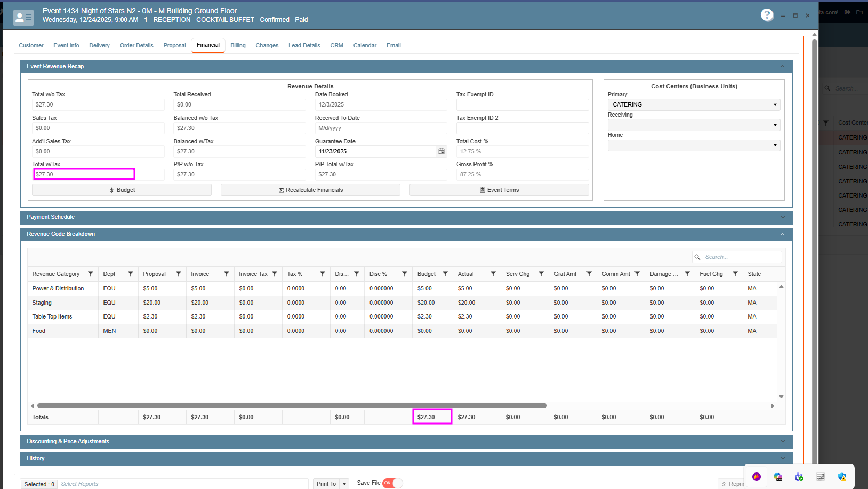Click the filter icon on Invoice column
Screen dimensions: 868x489
coord(227,274)
